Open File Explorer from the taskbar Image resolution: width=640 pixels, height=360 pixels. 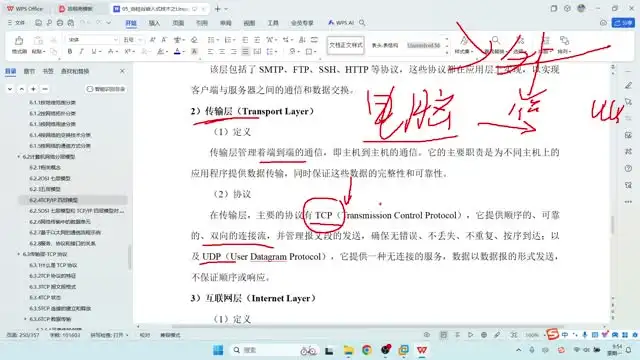(x=348, y=350)
